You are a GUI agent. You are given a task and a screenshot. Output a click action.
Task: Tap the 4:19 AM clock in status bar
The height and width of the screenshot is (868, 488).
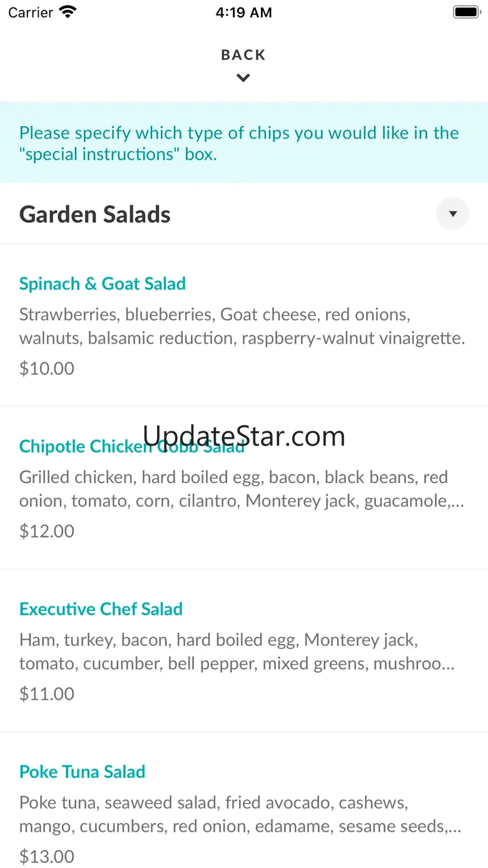(243, 13)
